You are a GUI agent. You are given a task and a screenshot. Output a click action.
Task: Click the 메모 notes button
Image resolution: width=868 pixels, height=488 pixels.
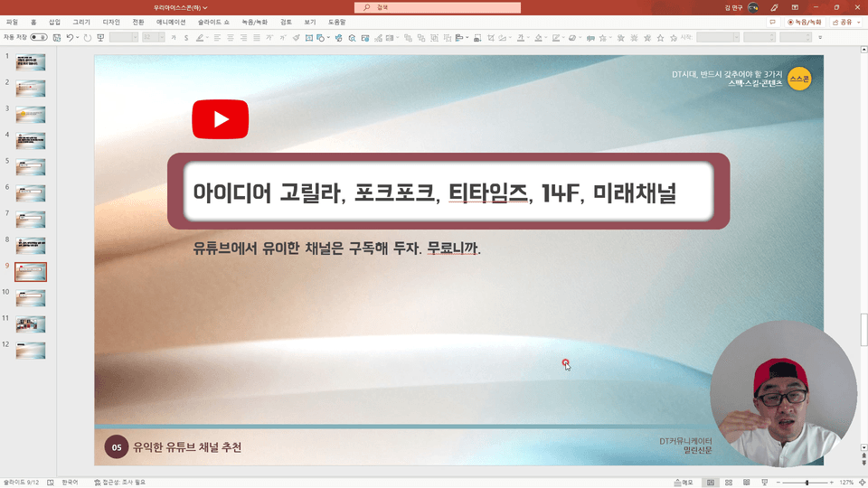tap(684, 483)
